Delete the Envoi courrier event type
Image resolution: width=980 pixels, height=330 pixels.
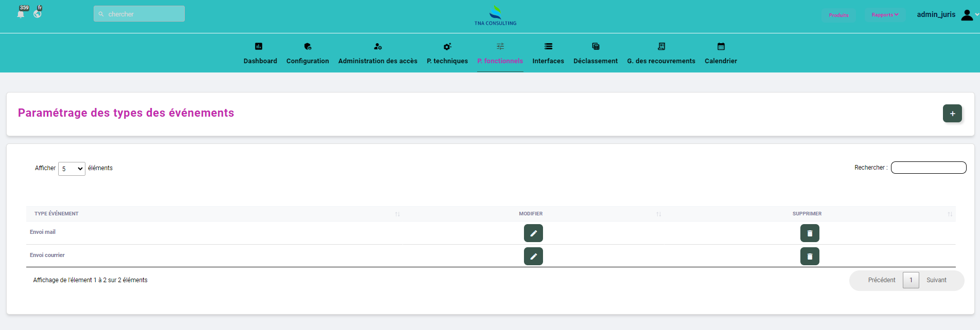click(x=810, y=256)
